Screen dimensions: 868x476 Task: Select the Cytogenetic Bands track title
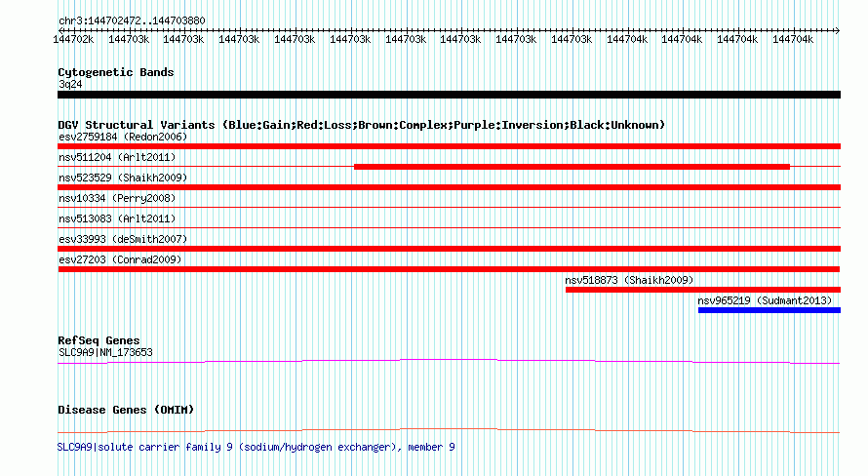116,72
